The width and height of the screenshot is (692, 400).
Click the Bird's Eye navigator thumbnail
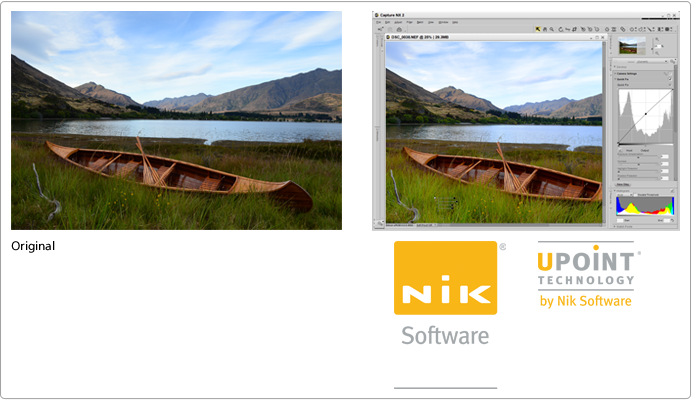pos(632,45)
